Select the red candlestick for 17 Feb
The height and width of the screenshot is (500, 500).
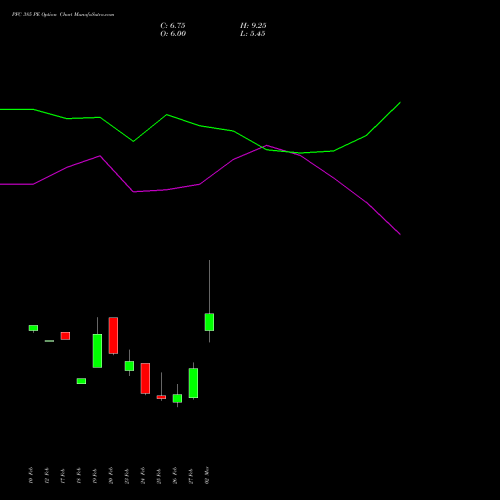65,336
